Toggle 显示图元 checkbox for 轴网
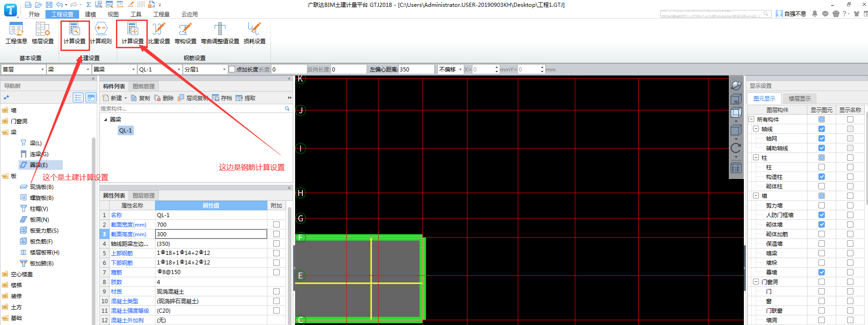Viewport: 868px width, 325px height. click(x=822, y=138)
